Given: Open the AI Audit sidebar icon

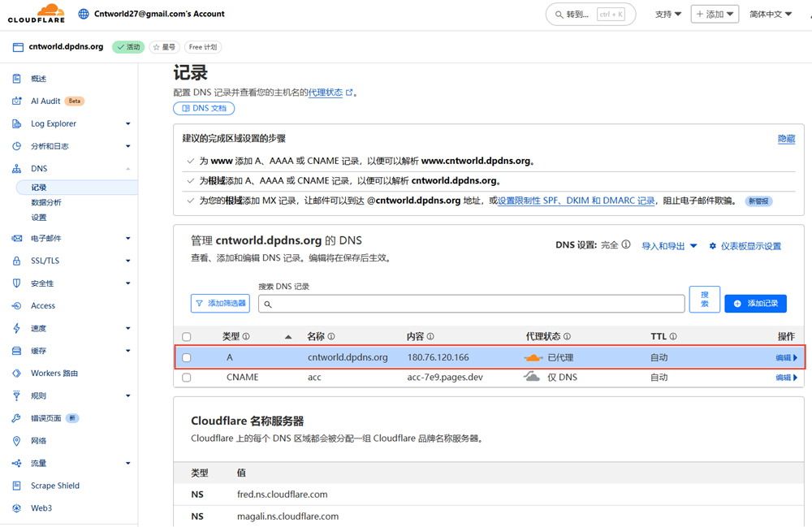Looking at the screenshot, I should pyautogui.click(x=16, y=101).
